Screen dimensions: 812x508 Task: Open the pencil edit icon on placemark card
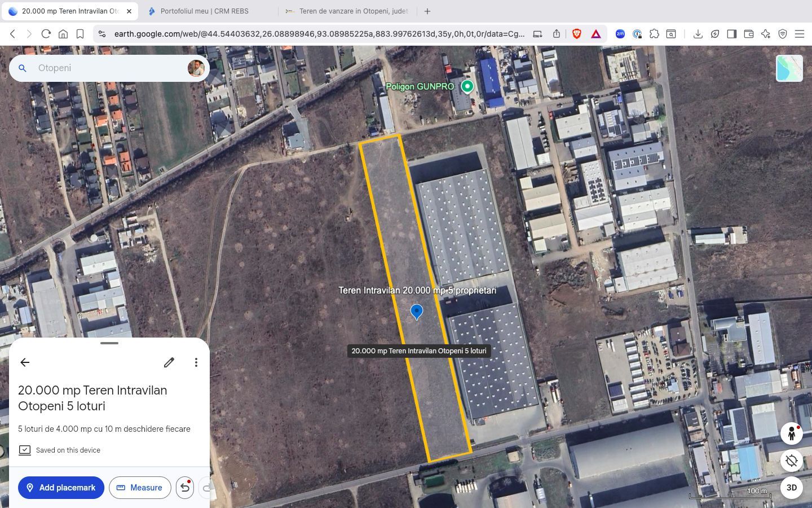[x=169, y=362]
